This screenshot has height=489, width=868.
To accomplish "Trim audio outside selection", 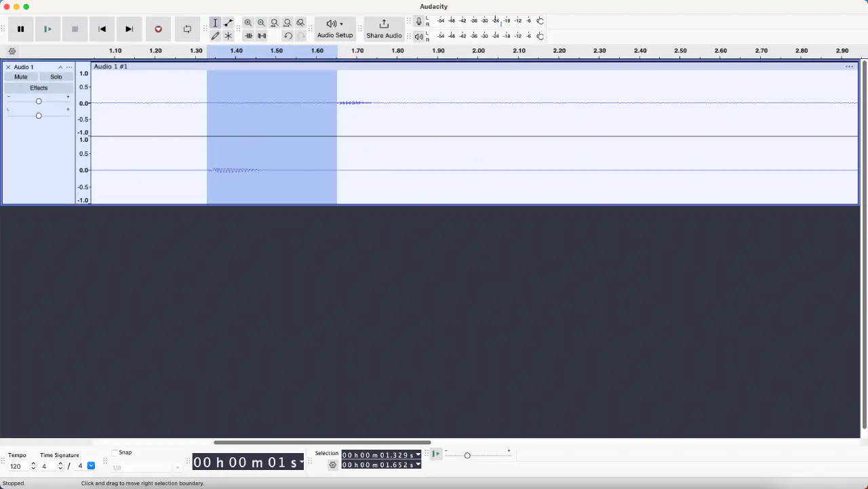I will (x=249, y=36).
